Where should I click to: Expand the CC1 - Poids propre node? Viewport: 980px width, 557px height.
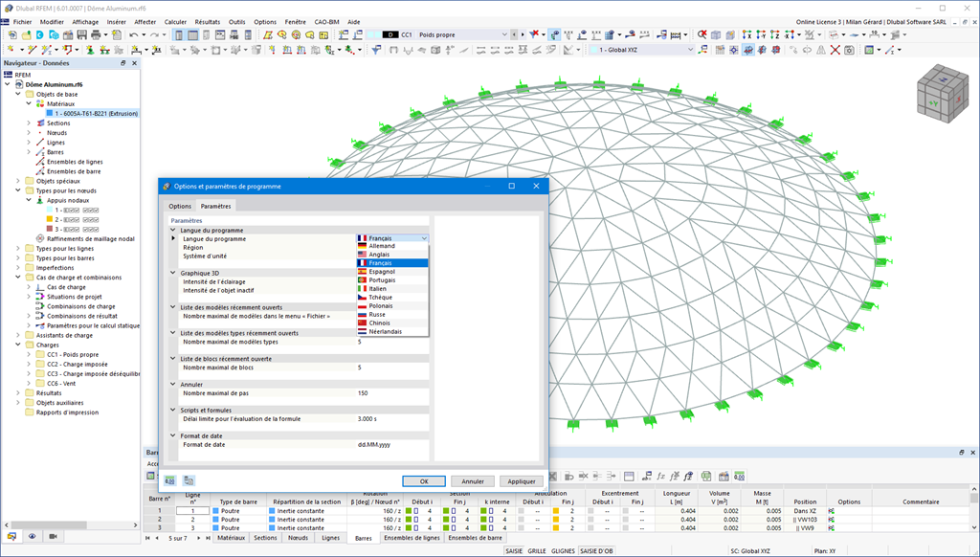[29, 354]
